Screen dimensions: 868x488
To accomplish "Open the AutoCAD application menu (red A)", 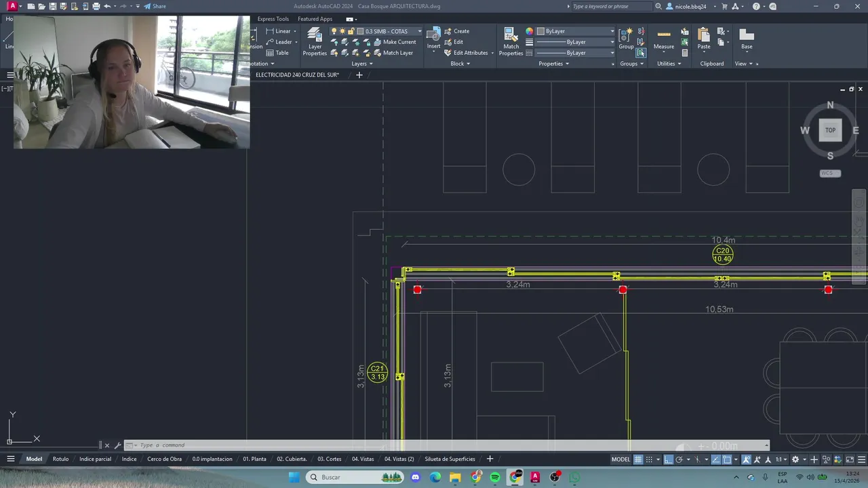I will [x=12, y=6].
